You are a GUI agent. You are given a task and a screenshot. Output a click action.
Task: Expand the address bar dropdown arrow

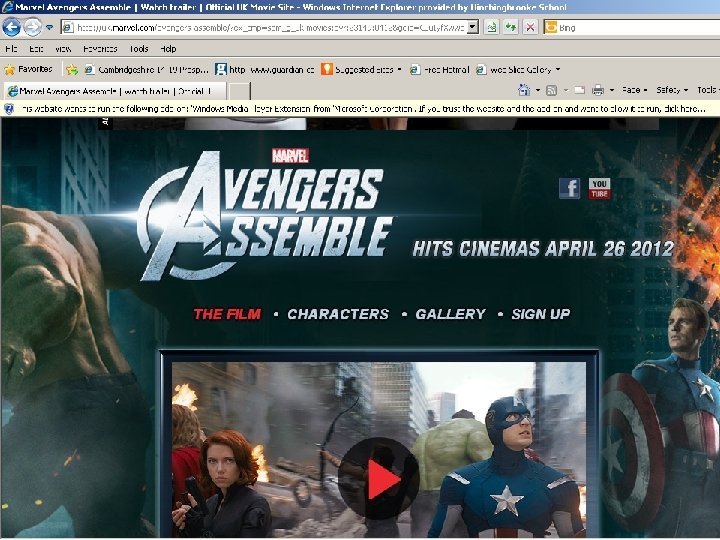[x=472, y=28]
